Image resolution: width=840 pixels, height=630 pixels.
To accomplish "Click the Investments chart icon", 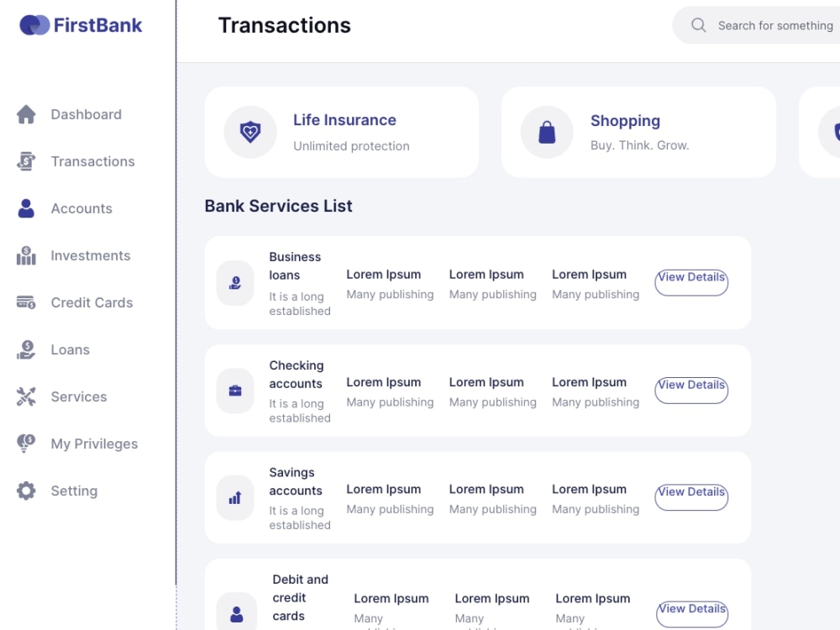I will [x=26, y=255].
